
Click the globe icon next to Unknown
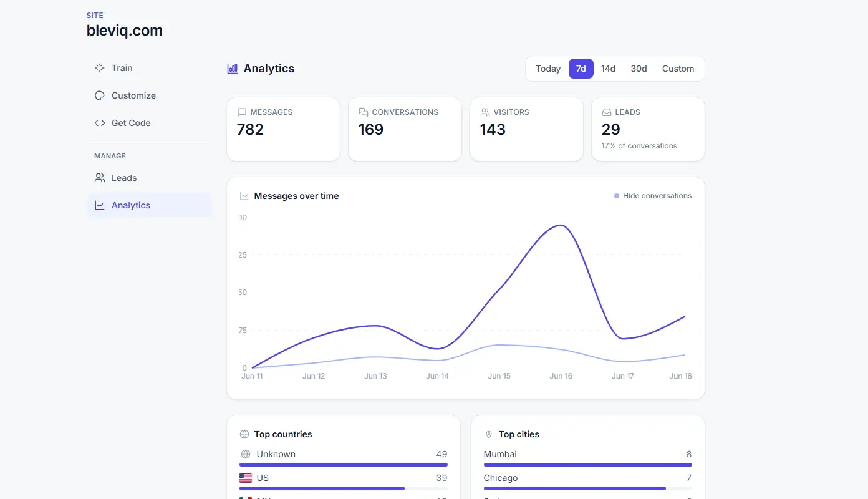(246, 454)
